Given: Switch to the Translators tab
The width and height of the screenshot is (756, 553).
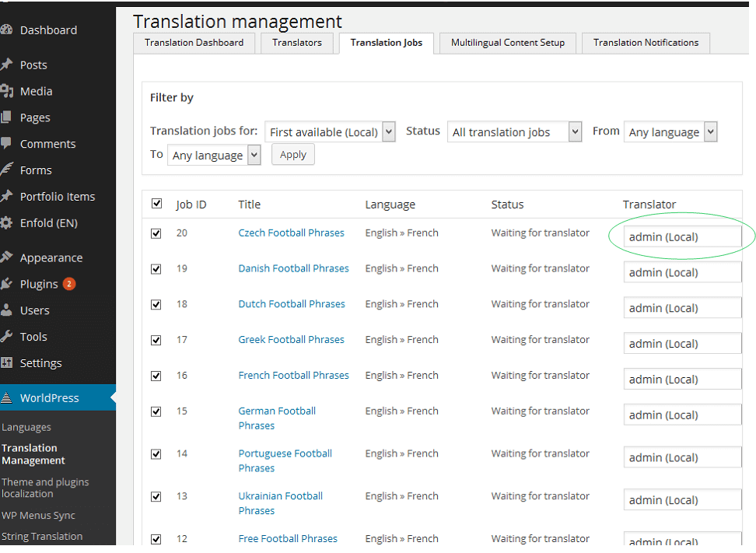Looking at the screenshot, I should [296, 43].
